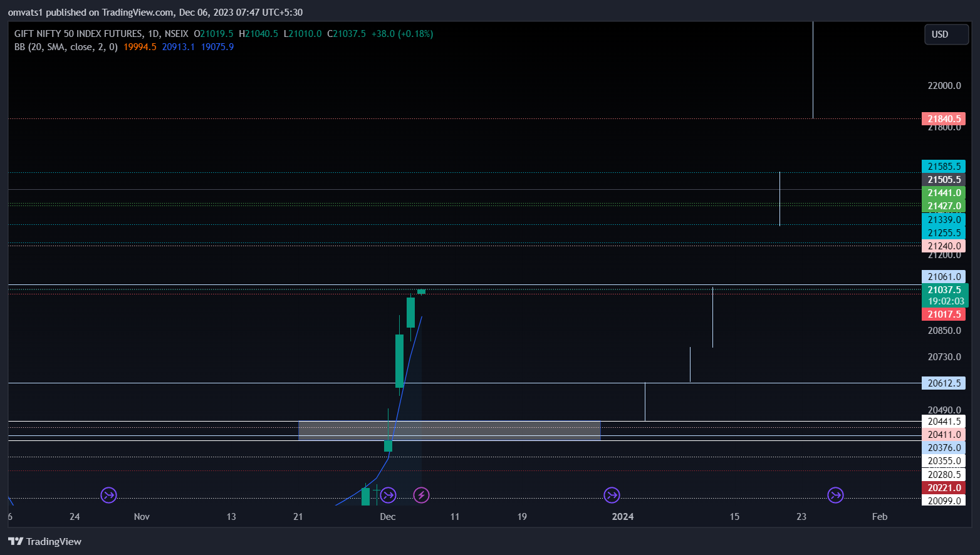Image resolution: width=980 pixels, height=555 pixels.
Task: Click the 21017.5 red price label
Action: tap(944, 314)
